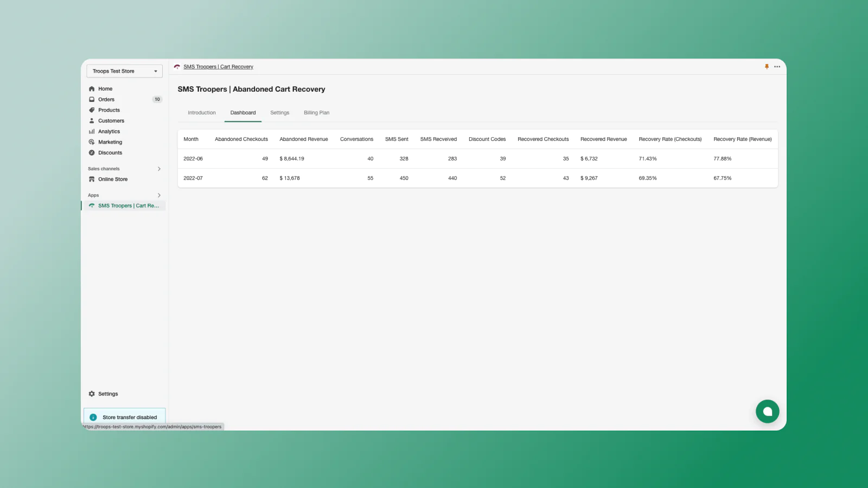Switch to the Introduction tab
This screenshot has height=488, width=868.
(202, 113)
